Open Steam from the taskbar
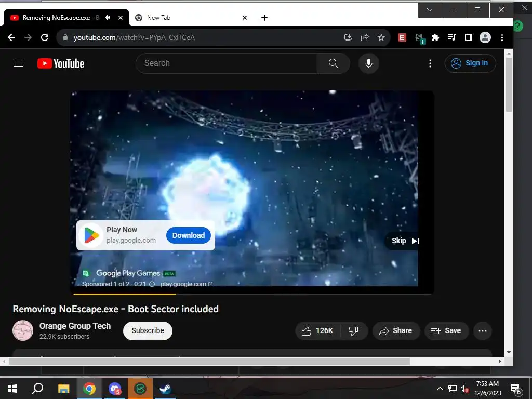The height and width of the screenshot is (399, 532). (165, 388)
